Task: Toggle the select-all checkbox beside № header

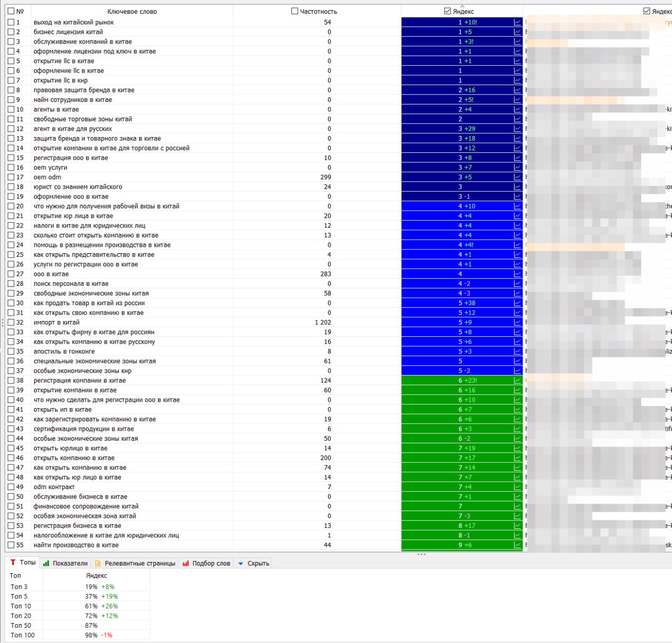Action: click(x=11, y=11)
